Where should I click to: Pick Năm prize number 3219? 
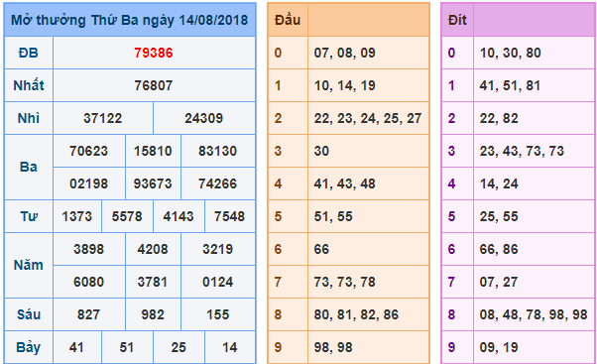click(x=217, y=249)
